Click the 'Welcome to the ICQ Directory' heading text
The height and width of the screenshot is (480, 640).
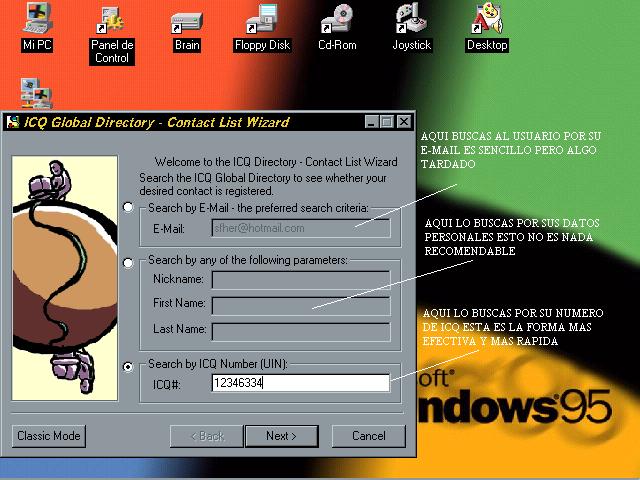[276, 162]
